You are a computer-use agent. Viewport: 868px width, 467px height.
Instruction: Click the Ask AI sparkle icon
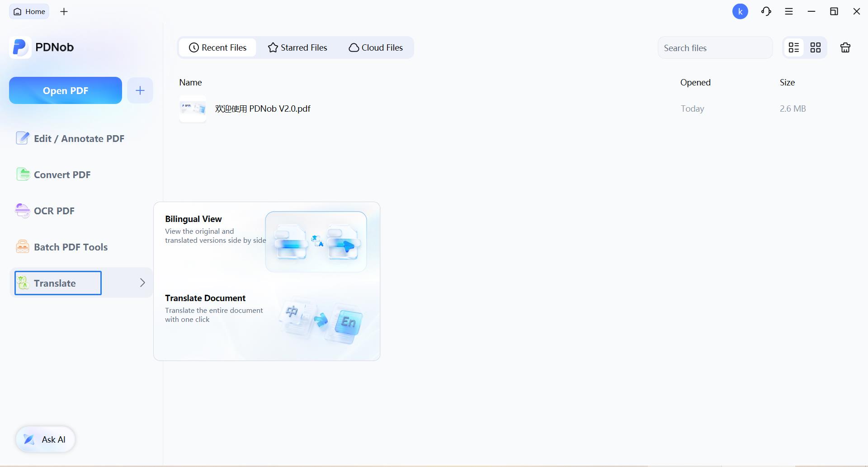point(29,439)
